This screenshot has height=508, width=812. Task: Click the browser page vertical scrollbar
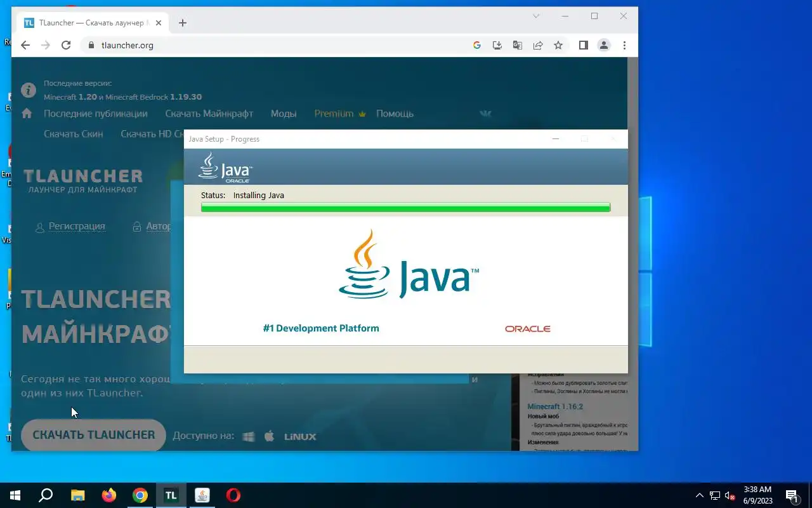click(x=633, y=254)
